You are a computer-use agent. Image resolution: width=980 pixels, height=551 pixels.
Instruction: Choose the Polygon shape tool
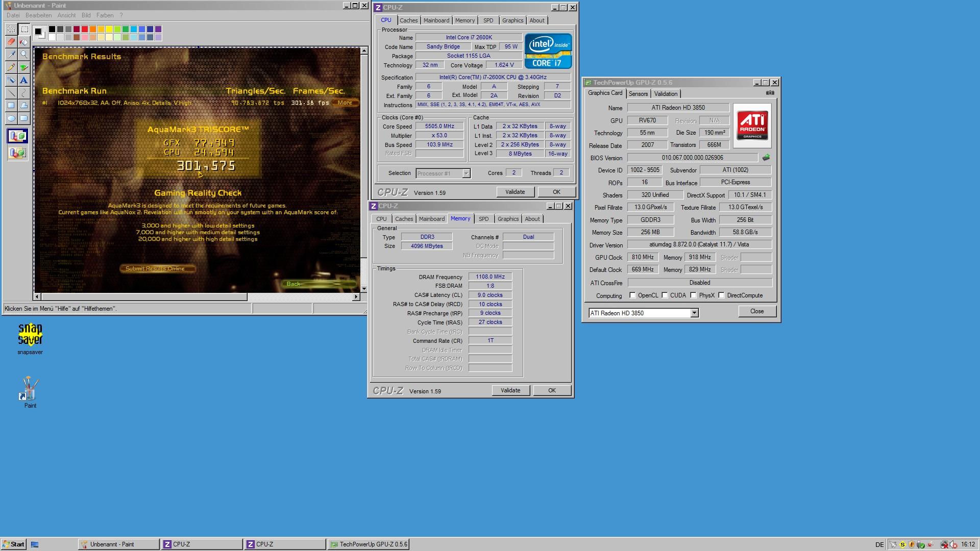pos(23,106)
